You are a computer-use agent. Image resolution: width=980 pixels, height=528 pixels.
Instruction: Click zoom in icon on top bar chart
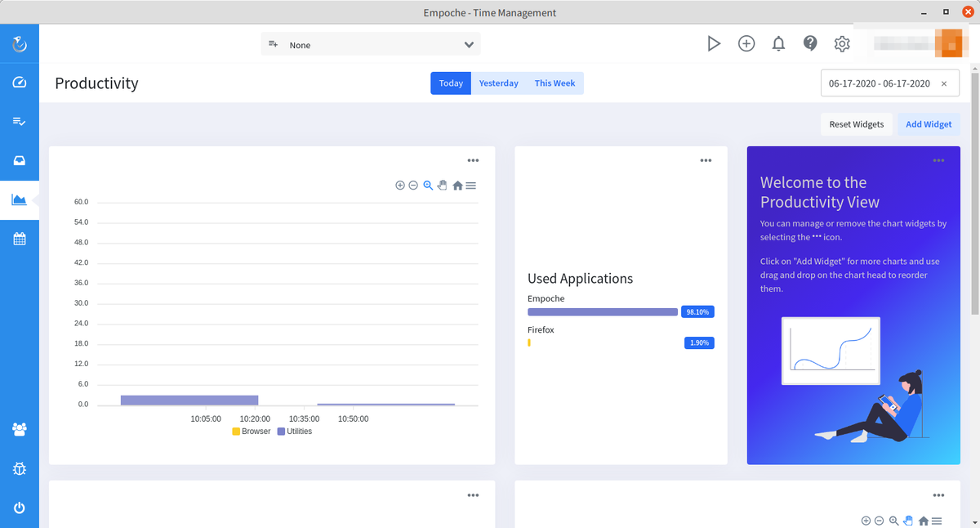400,186
